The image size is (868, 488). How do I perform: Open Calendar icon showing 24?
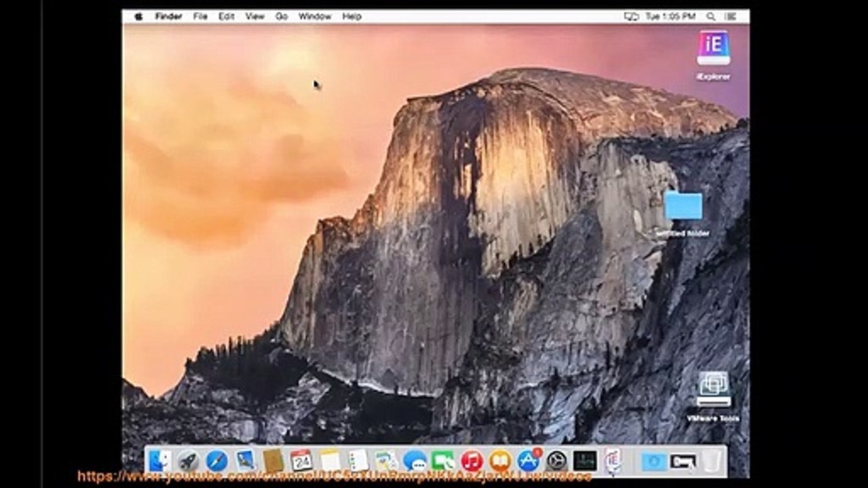[302, 461]
